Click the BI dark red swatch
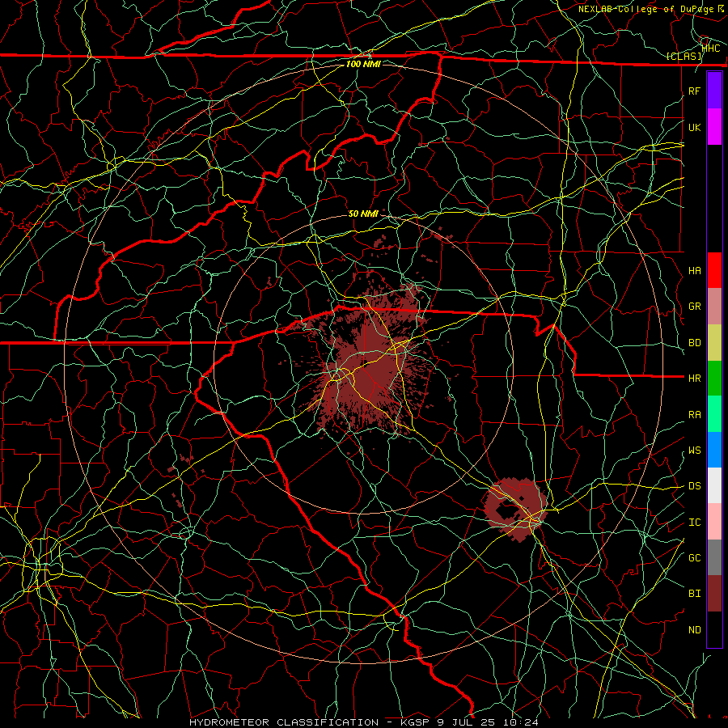 (x=714, y=594)
